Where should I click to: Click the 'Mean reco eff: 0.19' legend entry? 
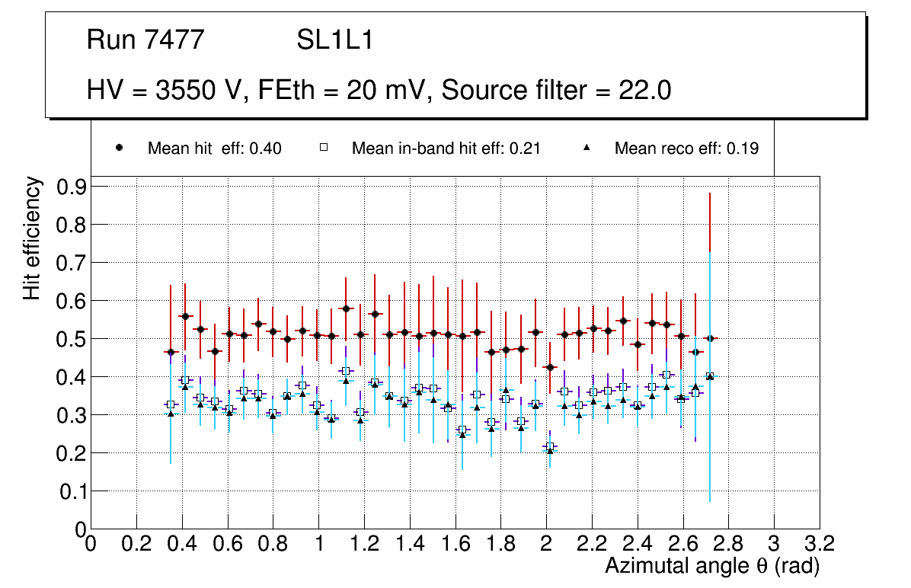tap(686, 149)
